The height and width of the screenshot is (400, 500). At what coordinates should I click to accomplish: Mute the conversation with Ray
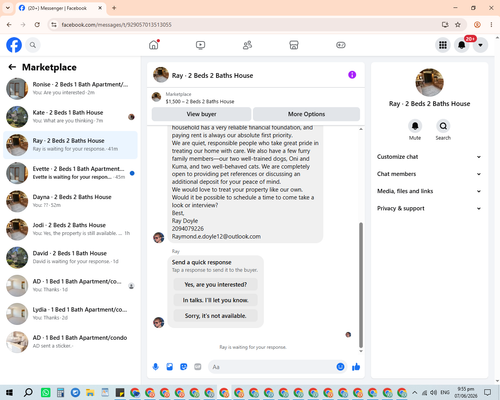pos(415,126)
